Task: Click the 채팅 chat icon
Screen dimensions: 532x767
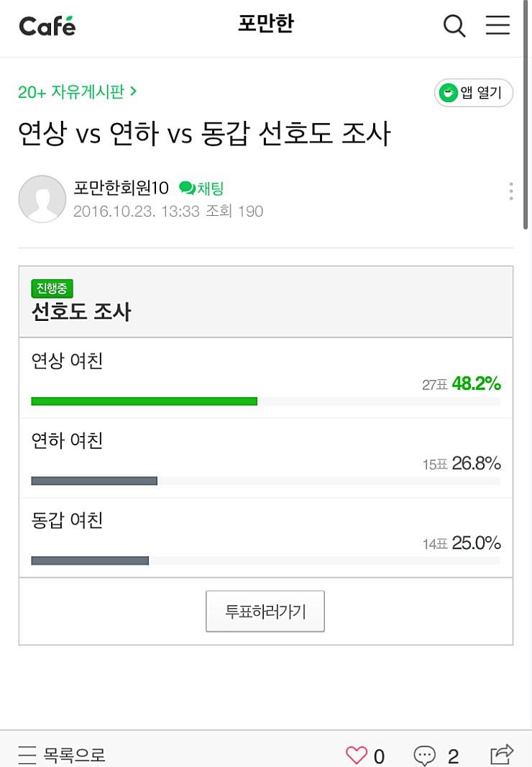Action: click(187, 189)
